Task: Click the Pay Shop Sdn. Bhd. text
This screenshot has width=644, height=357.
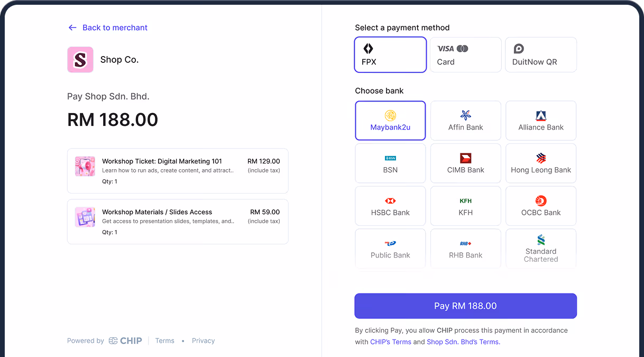Action: pos(108,96)
